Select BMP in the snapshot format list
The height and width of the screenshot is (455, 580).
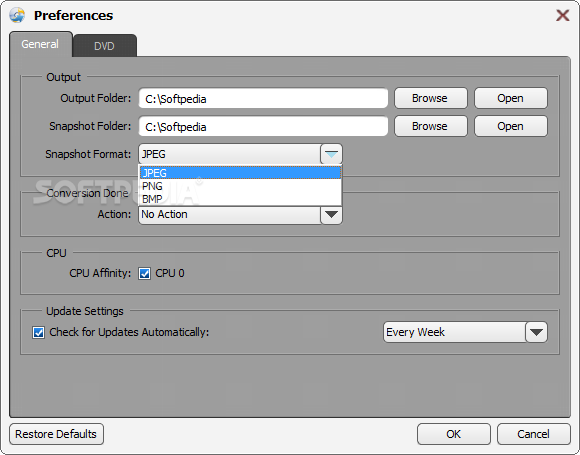pyautogui.click(x=240, y=199)
